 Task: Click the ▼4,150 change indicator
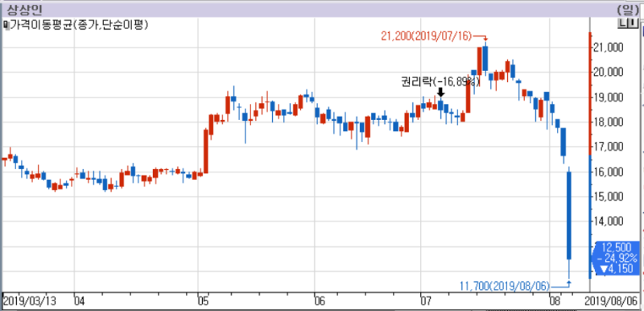[616, 269]
